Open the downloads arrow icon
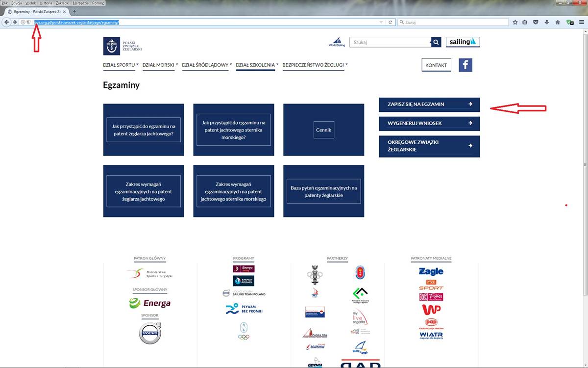 tap(547, 22)
